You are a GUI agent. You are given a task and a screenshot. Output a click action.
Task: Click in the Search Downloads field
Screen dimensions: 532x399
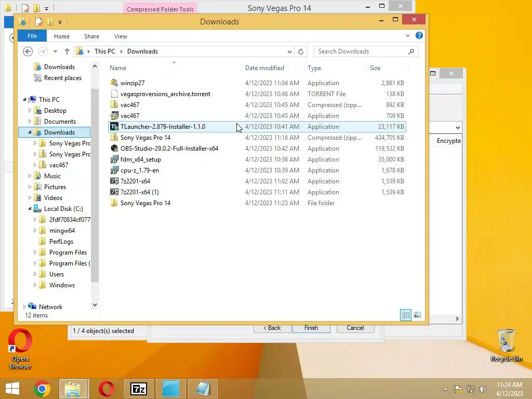pyautogui.click(x=362, y=51)
